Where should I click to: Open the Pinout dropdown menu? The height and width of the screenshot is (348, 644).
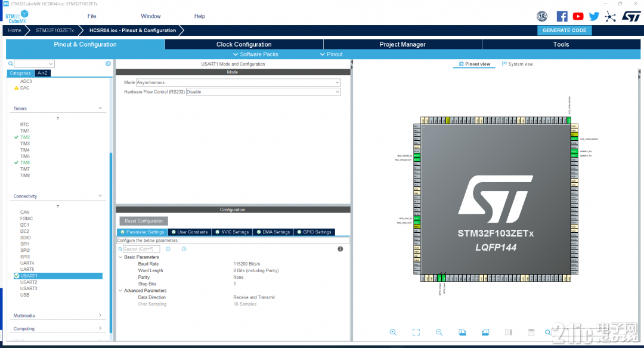pos(331,54)
